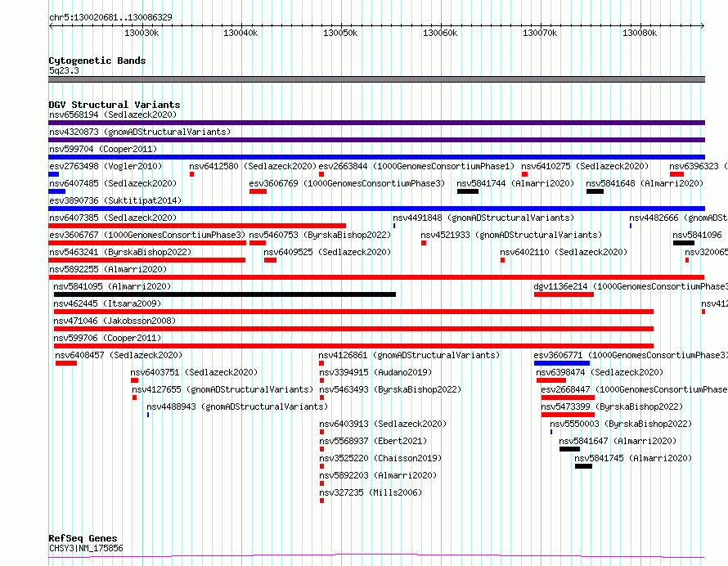Click the 130050k ruler tick label
This screenshot has height=566, width=728.
pos(340,33)
